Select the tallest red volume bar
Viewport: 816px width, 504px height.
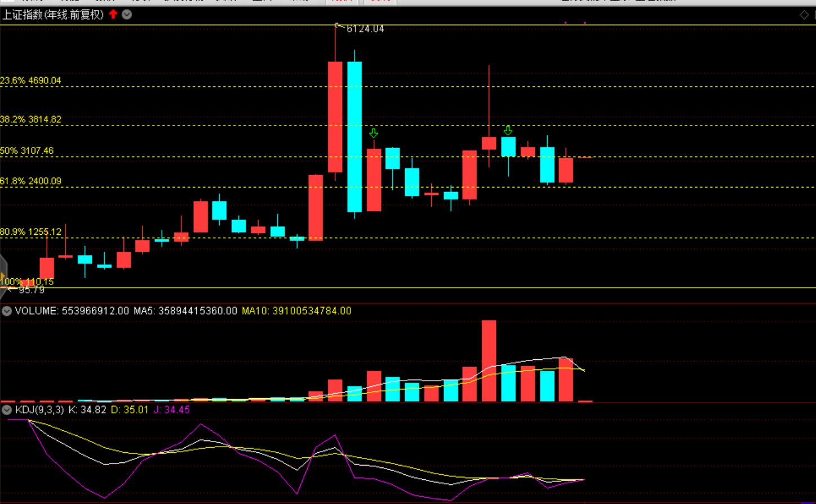(x=489, y=360)
